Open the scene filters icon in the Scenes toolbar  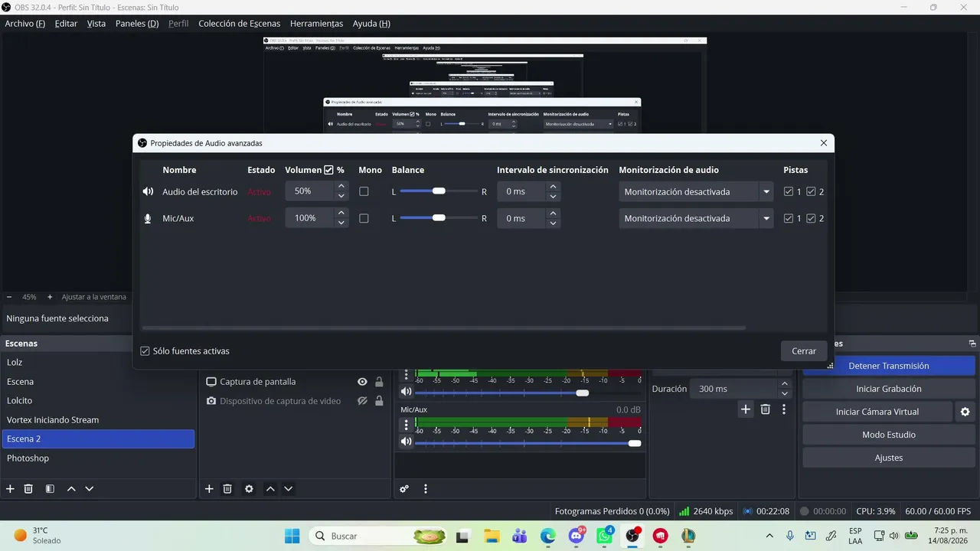50,489
